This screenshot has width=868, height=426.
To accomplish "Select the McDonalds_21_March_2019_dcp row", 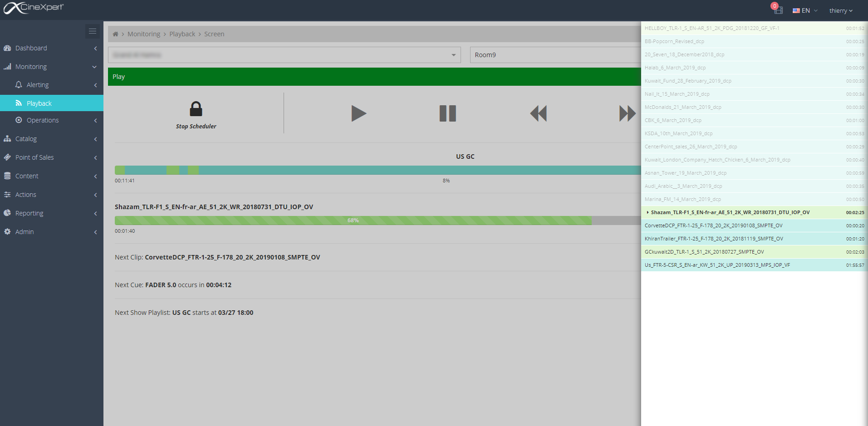I will 754,107.
